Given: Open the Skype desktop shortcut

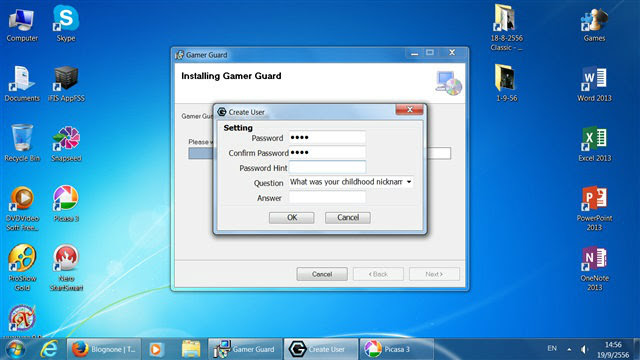Looking at the screenshot, I should (x=66, y=24).
